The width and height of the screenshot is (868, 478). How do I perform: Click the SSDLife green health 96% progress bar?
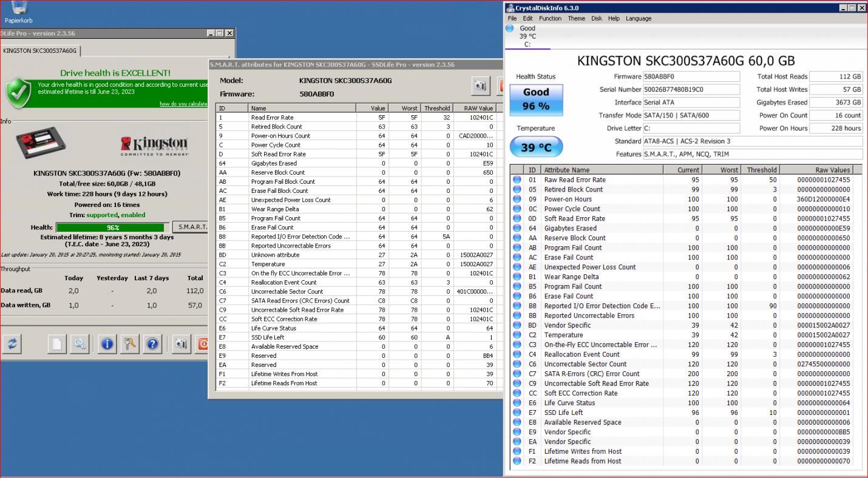pos(113,227)
